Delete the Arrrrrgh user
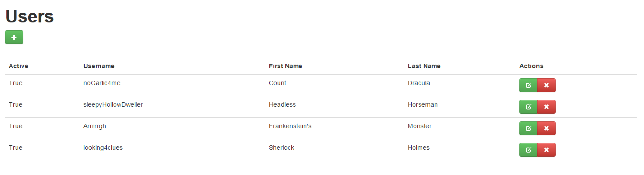Viewport: 644px width, 175px height. click(546, 128)
